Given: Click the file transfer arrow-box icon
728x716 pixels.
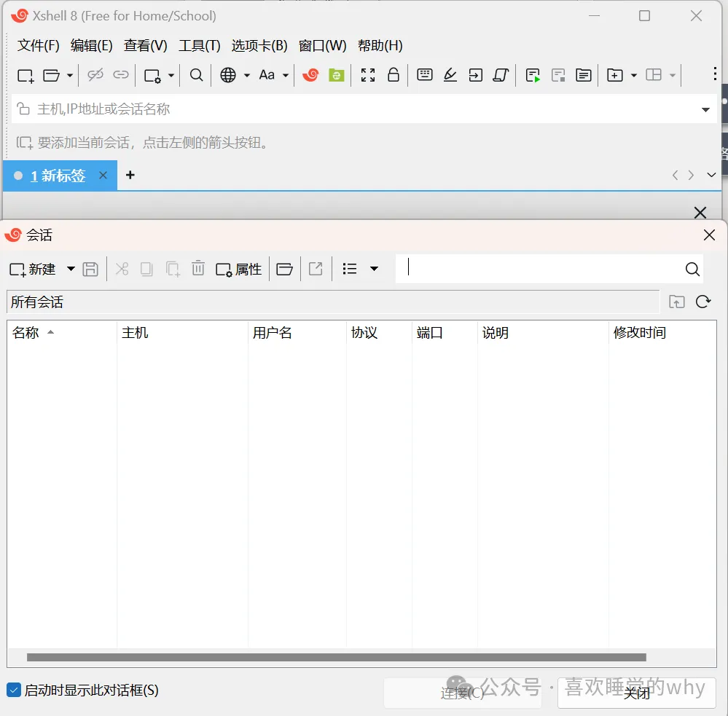Looking at the screenshot, I should (x=475, y=75).
